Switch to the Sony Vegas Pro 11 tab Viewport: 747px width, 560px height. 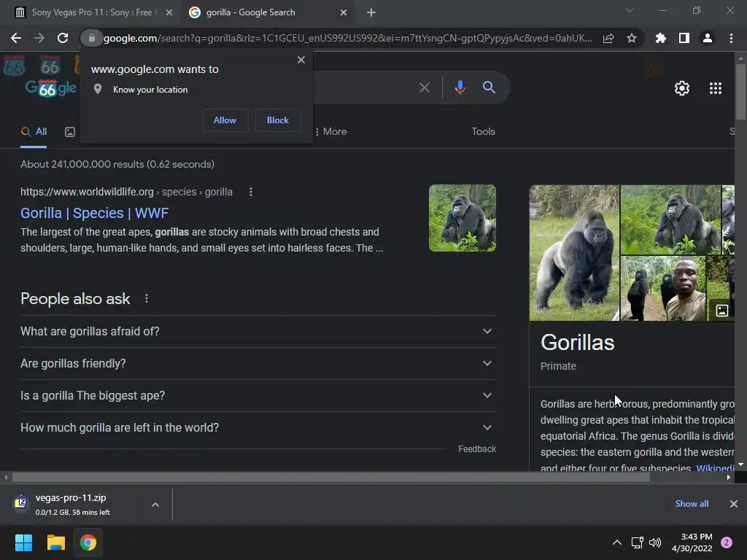coord(90,12)
